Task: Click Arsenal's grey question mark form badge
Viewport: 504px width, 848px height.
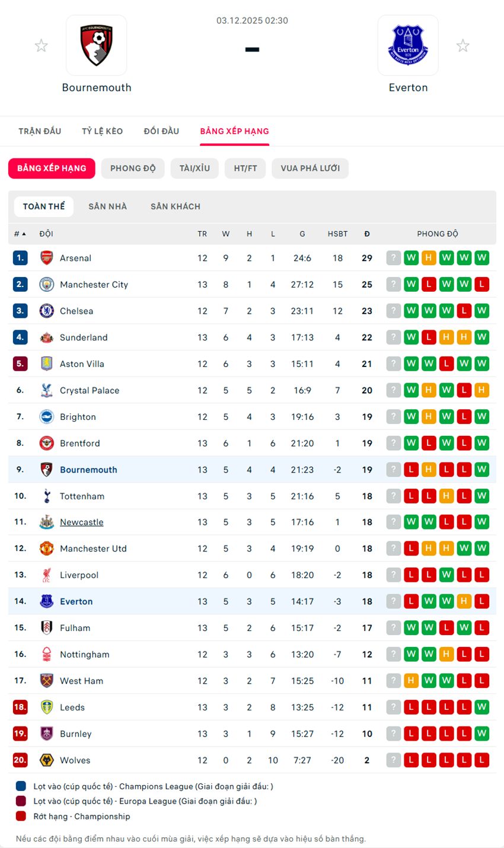Action: (393, 258)
